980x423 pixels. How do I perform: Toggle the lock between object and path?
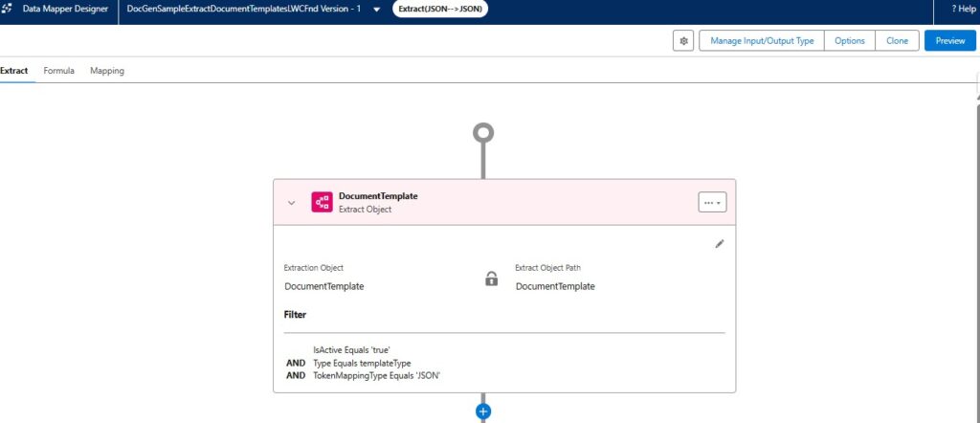click(x=491, y=278)
